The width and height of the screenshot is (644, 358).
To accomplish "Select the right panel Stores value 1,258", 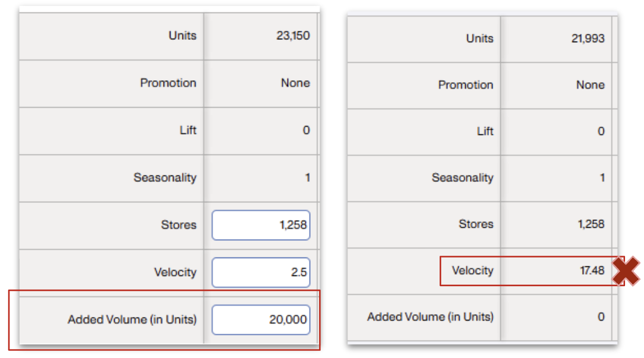I will [x=591, y=224].
